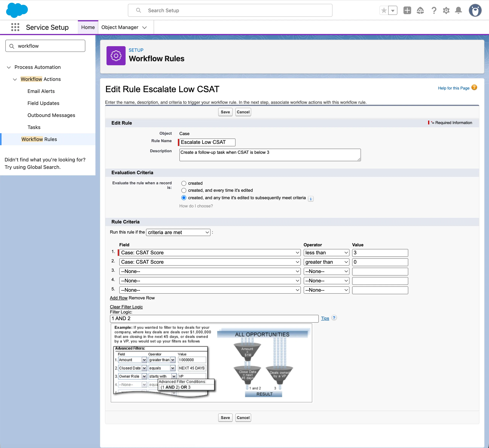Edit the Filter Logic text field
This screenshot has height=448, width=489.
click(213, 318)
